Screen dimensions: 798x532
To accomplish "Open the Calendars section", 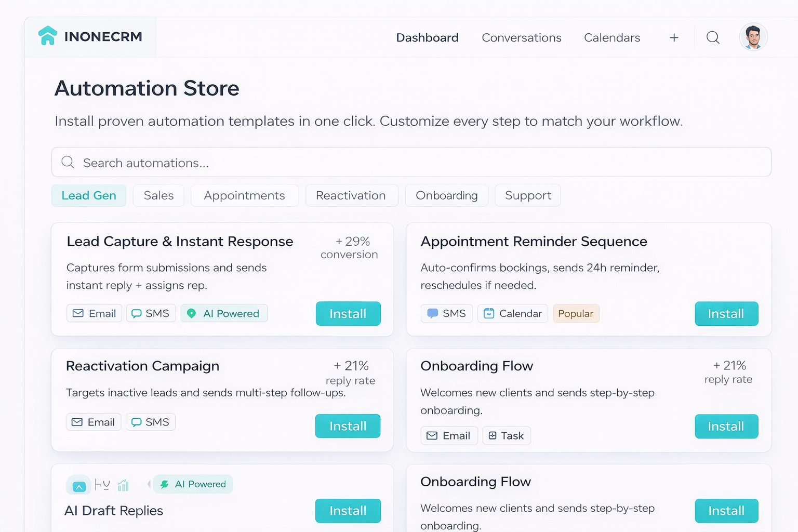I will 612,37.
